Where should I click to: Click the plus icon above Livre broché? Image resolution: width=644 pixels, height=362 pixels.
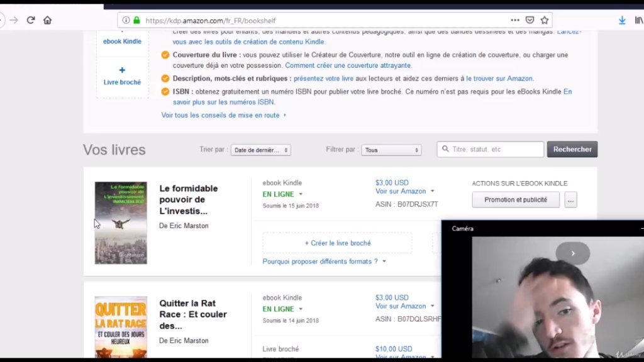tap(122, 70)
